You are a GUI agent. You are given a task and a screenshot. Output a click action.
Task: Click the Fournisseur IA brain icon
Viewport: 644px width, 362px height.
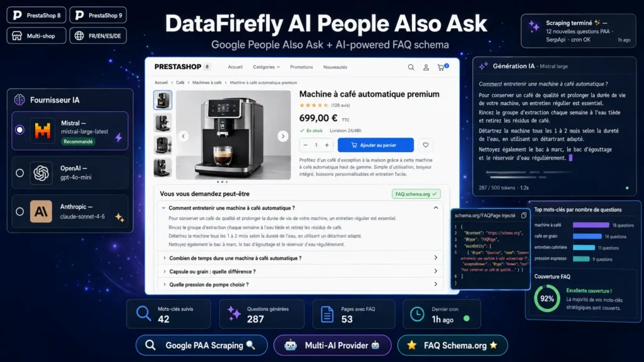pos(19,100)
